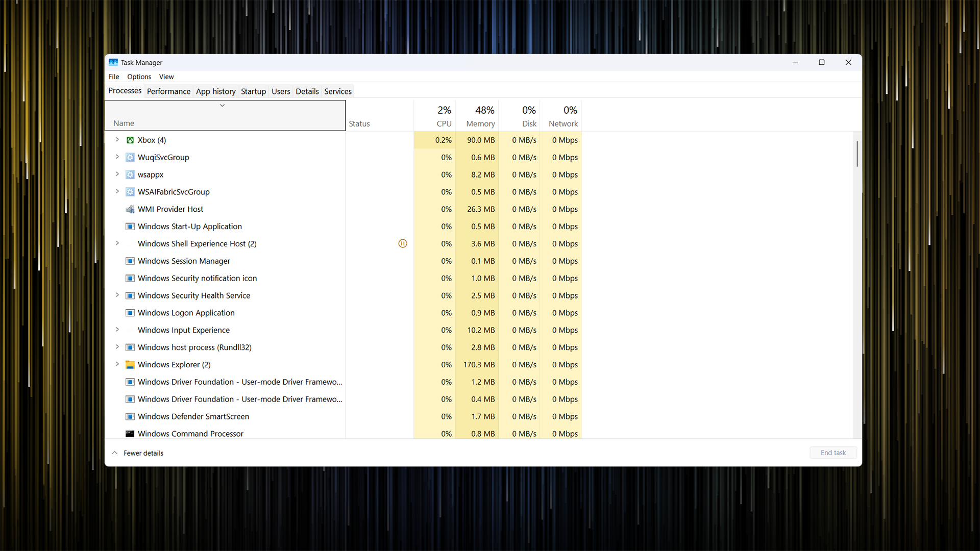The width and height of the screenshot is (980, 551).
Task: Open the File menu
Action: click(114, 77)
